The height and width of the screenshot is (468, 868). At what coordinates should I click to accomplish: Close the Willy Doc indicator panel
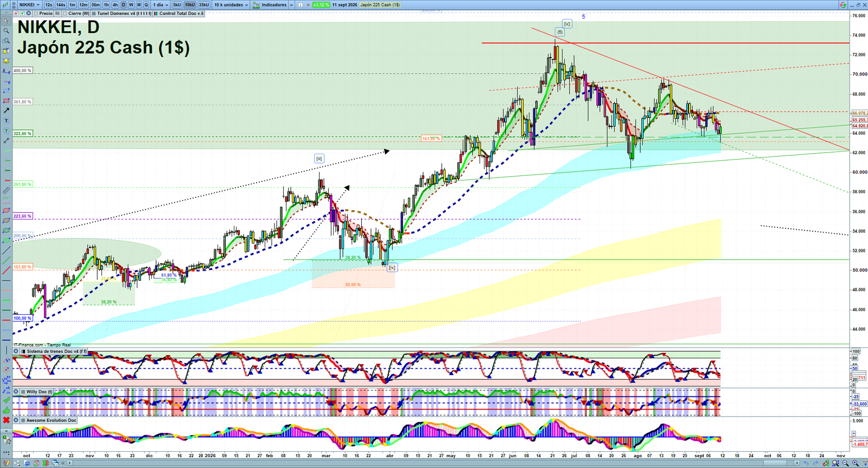pyautogui.click(x=16, y=391)
